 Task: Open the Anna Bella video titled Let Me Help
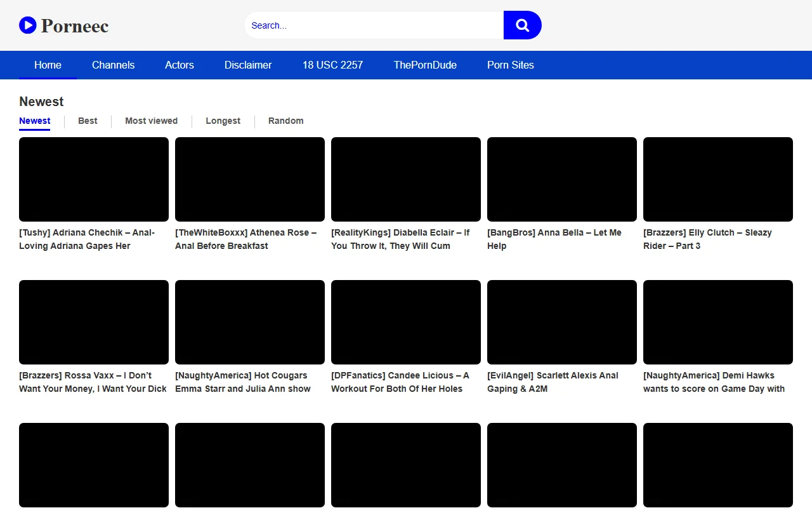[x=554, y=239]
